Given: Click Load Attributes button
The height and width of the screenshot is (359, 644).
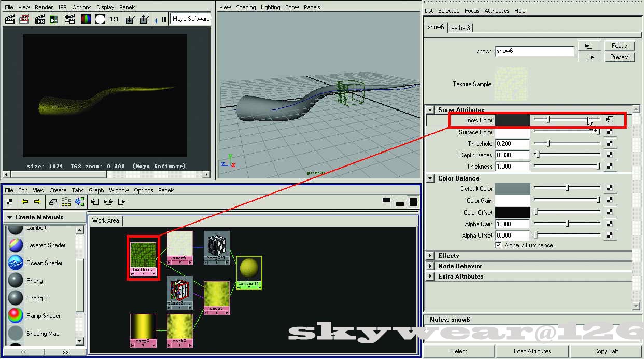Looking at the screenshot, I should [x=532, y=351].
